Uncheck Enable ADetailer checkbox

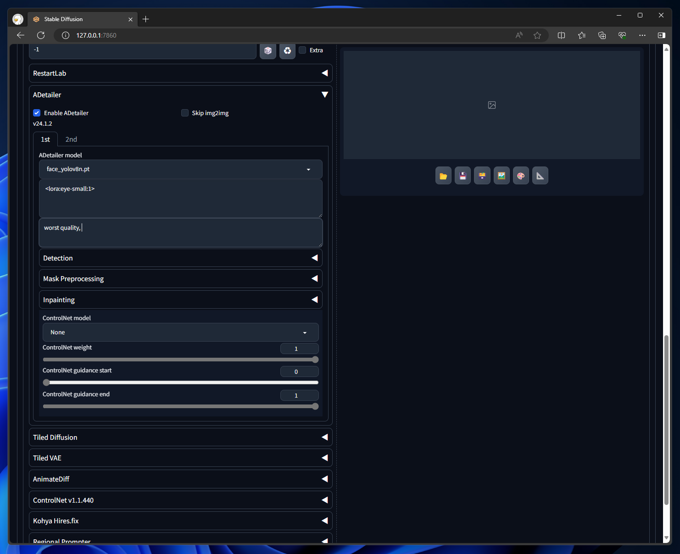37,113
